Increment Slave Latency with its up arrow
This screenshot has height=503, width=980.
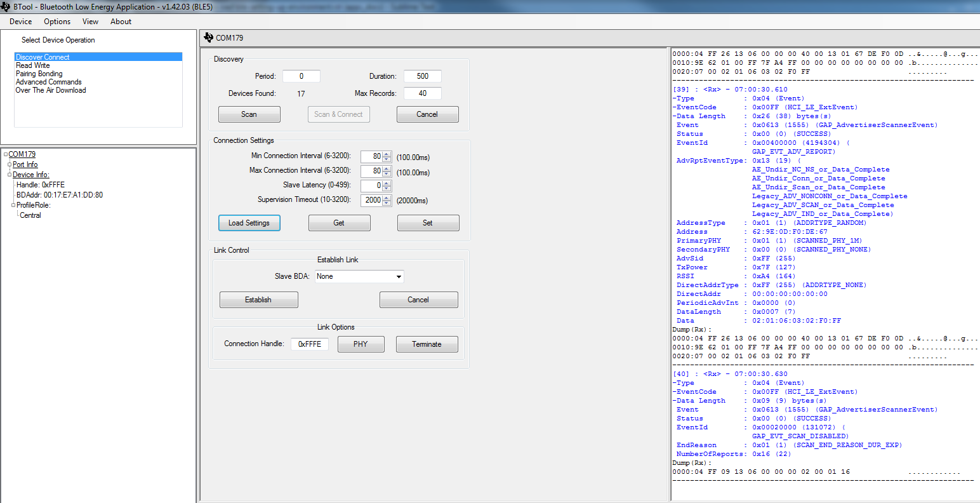click(x=386, y=182)
